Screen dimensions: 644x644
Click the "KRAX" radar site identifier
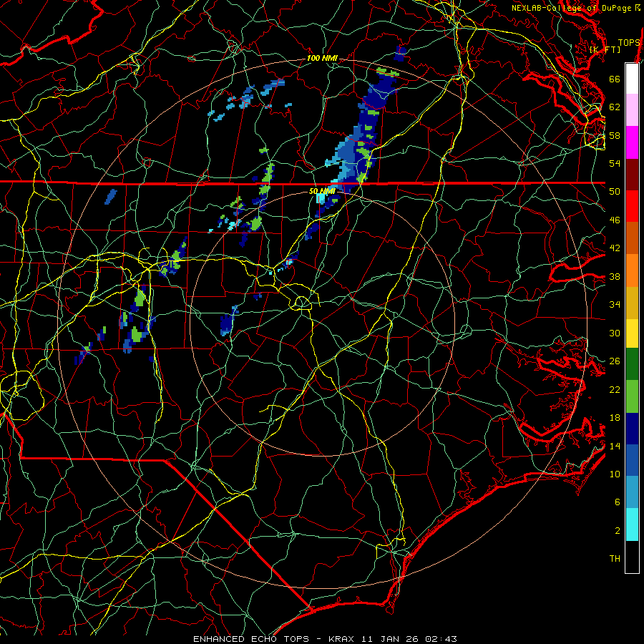click(x=343, y=639)
